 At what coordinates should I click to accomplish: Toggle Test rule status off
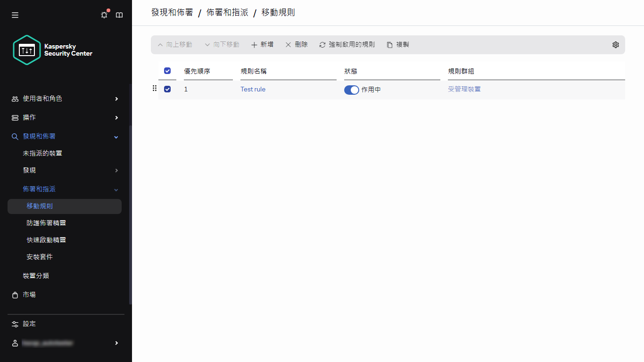(x=351, y=90)
